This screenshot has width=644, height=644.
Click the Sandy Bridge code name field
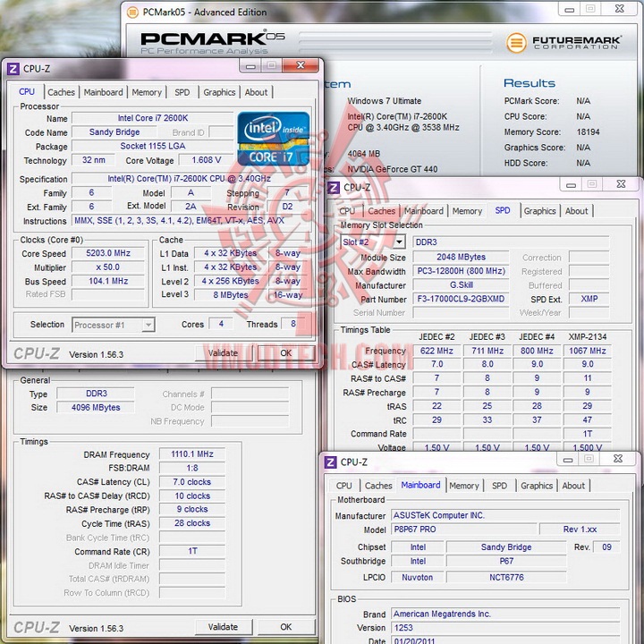[x=114, y=132]
